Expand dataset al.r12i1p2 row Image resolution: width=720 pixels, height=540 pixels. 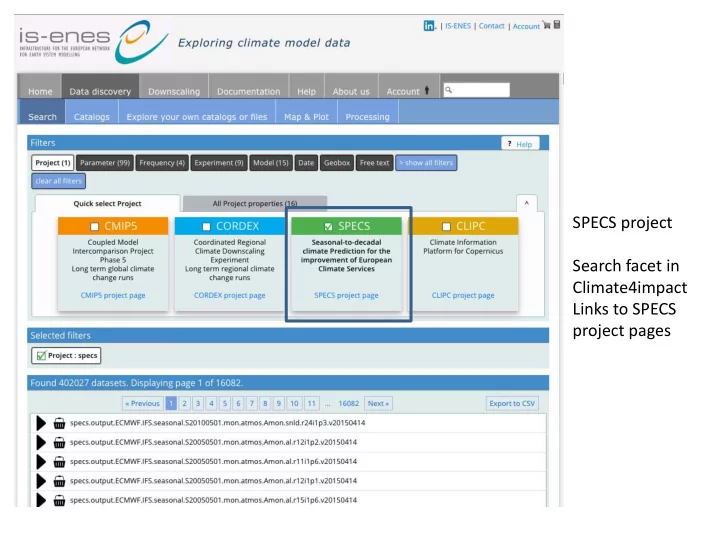click(x=41, y=442)
